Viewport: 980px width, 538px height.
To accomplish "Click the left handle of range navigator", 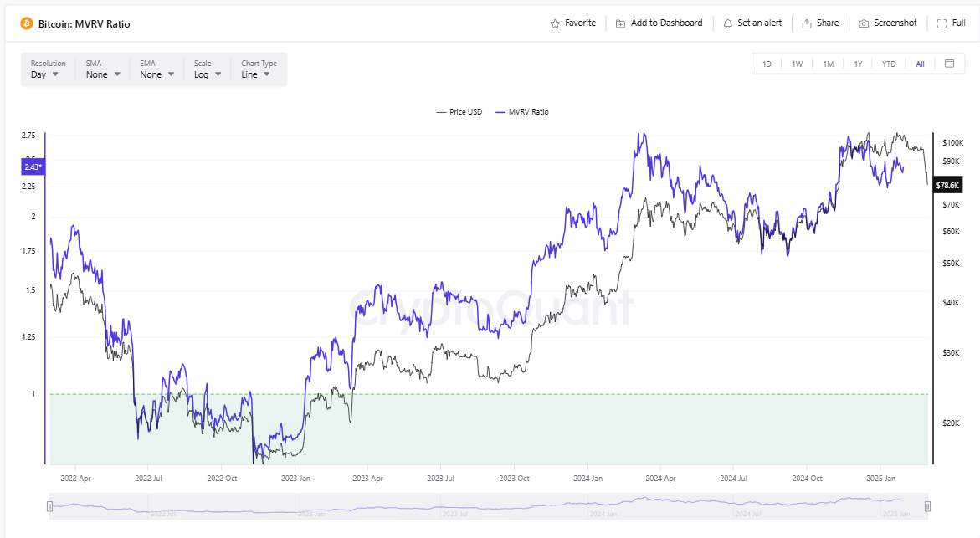I will click(50, 506).
